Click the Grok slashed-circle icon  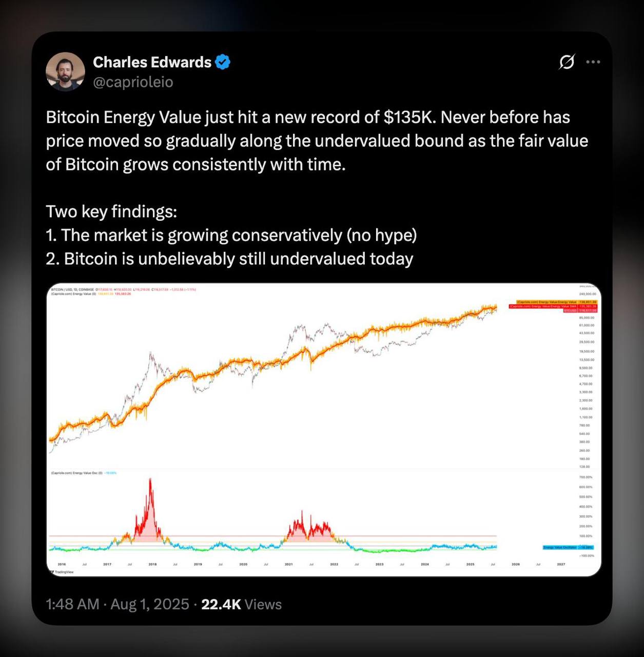pyautogui.click(x=567, y=62)
